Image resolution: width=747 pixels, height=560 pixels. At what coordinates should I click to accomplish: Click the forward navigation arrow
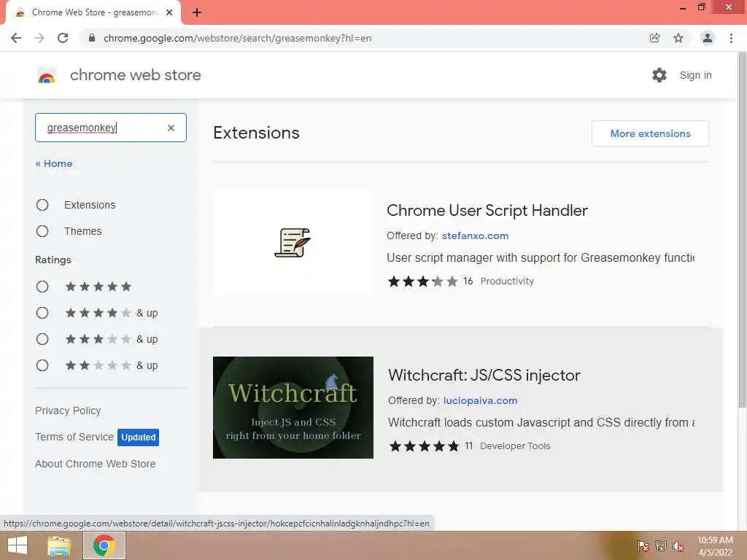pos(39,38)
